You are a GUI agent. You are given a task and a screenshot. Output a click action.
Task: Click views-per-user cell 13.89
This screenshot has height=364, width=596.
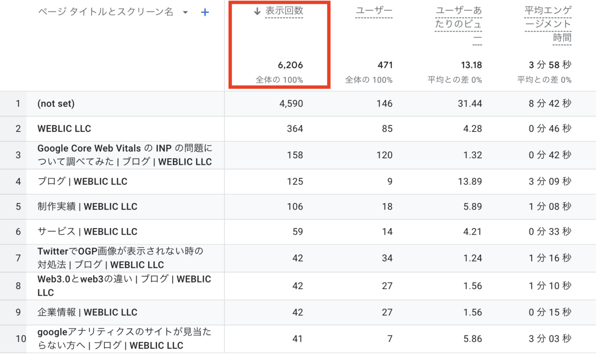[x=470, y=182]
